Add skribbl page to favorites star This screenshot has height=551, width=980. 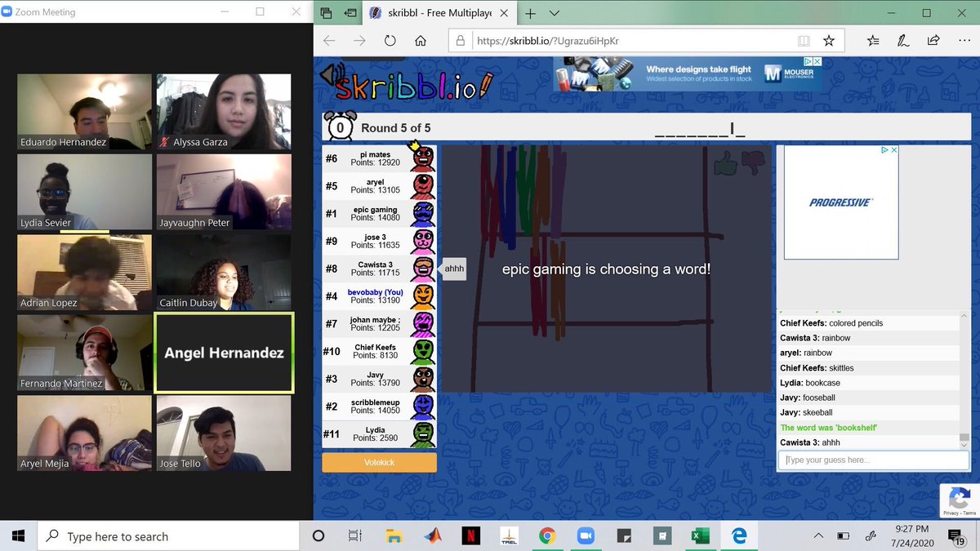[x=829, y=40]
